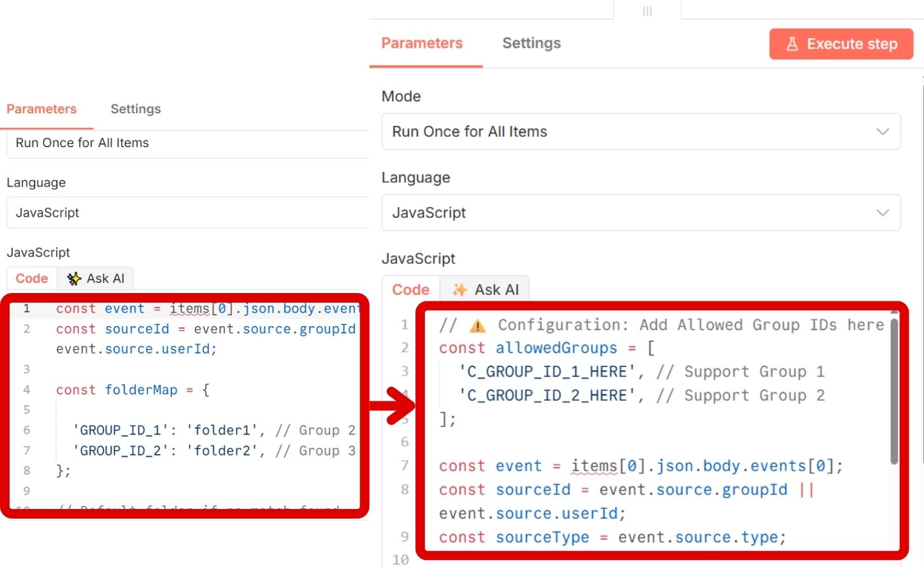The width and height of the screenshot is (924, 567).
Task: Click the right code editor vertical scrollbar
Action: pos(894,390)
